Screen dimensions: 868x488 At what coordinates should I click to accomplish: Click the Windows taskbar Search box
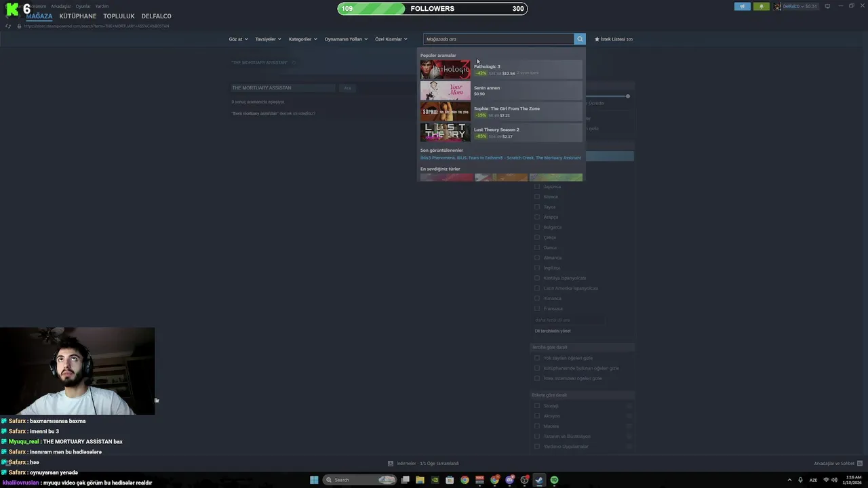(359, 480)
